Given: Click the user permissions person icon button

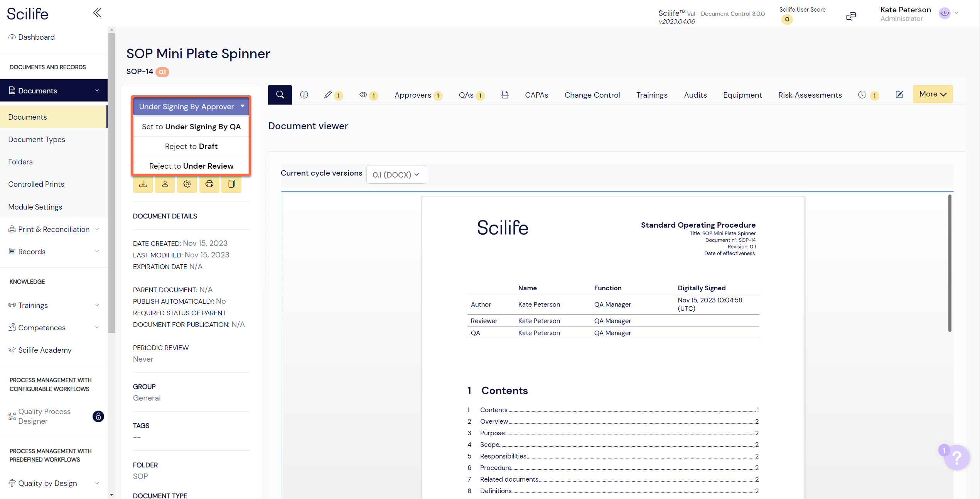Looking at the screenshot, I should [x=165, y=184].
